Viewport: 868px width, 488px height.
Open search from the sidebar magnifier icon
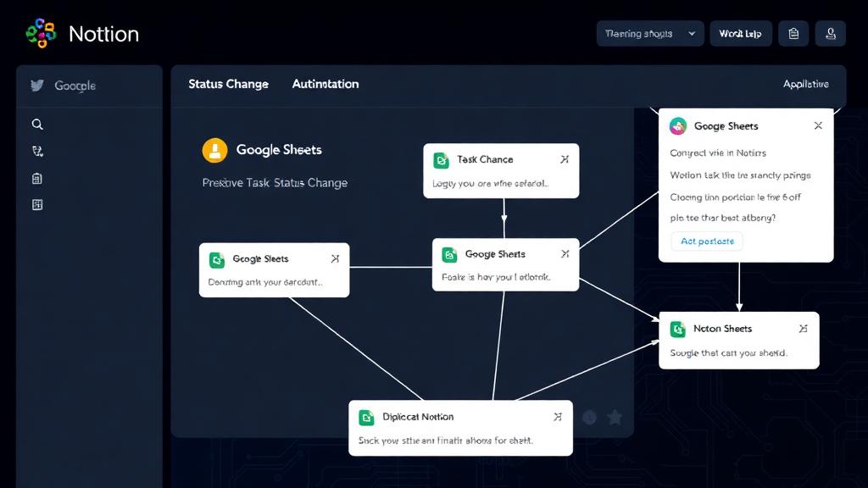coord(37,124)
